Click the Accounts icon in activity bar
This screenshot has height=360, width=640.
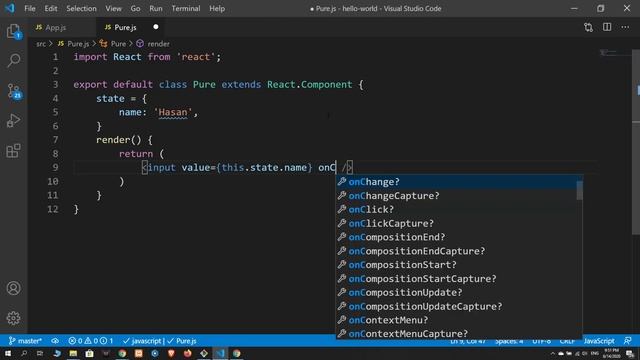13,288
